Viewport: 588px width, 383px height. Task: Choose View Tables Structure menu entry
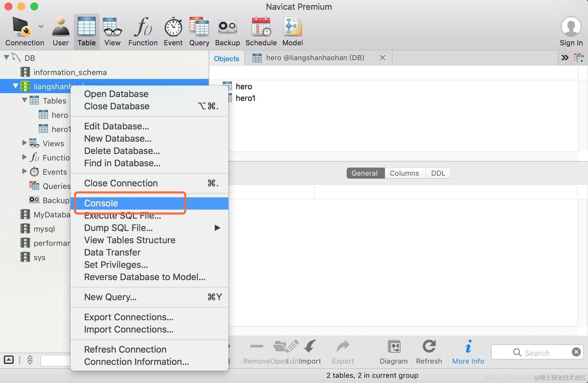[x=149, y=240]
